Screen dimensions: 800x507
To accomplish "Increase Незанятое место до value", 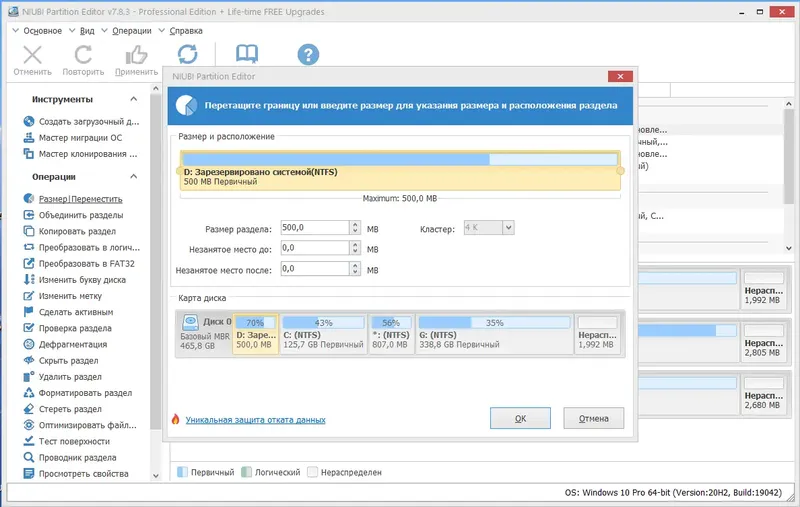I will click(x=355, y=245).
